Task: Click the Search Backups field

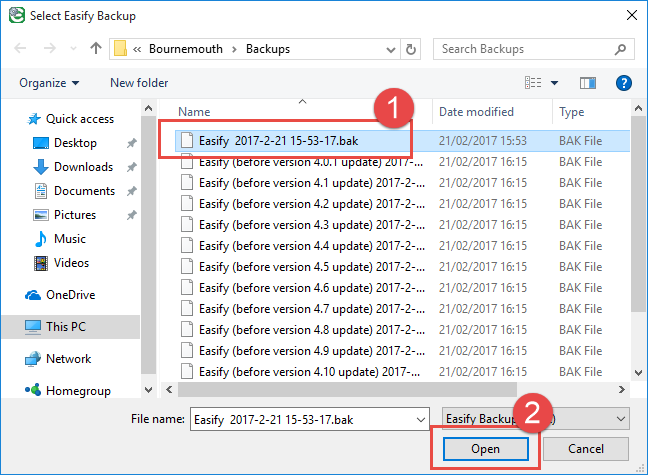Action: click(x=535, y=49)
